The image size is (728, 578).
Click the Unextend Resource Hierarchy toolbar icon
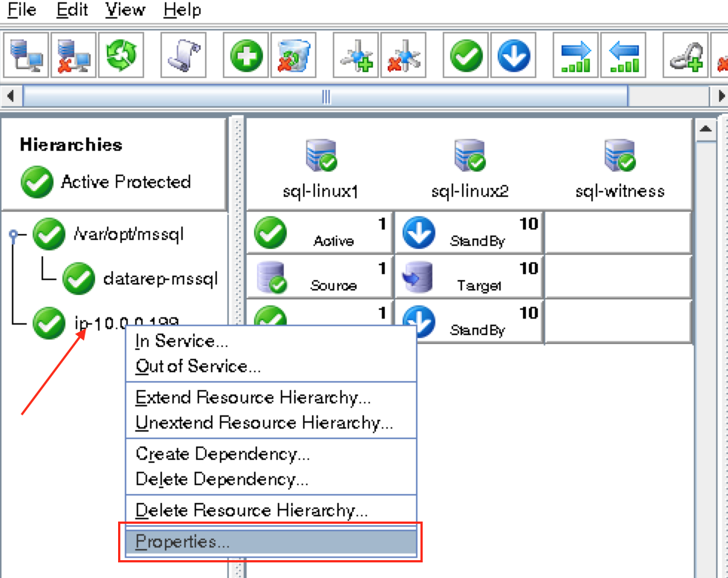click(623, 55)
